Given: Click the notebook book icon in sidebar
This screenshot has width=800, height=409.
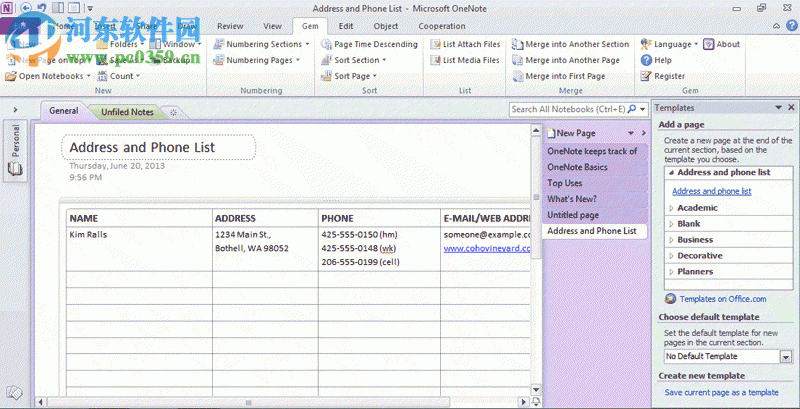Looking at the screenshot, I should click(16, 169).
